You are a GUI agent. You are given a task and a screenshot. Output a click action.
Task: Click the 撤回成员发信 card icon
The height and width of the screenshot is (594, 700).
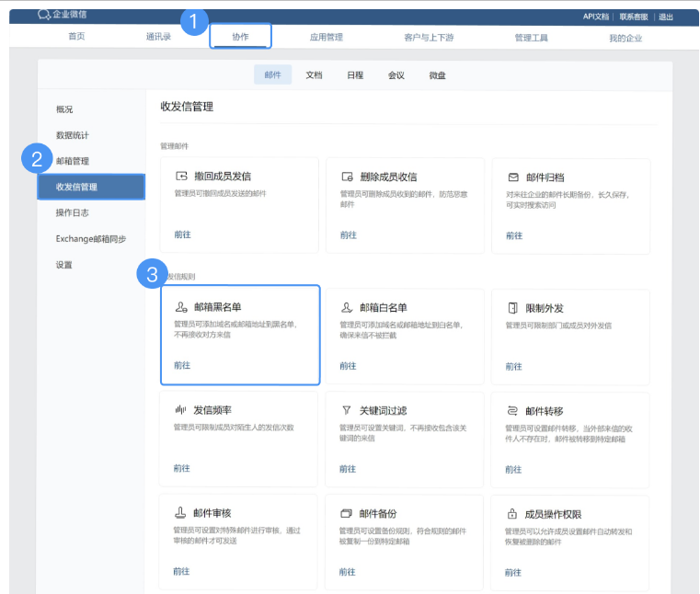pos(180,177)
